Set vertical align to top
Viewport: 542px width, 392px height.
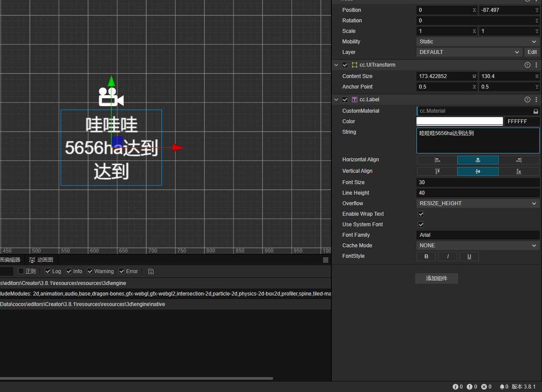click(x=437, y=171)
